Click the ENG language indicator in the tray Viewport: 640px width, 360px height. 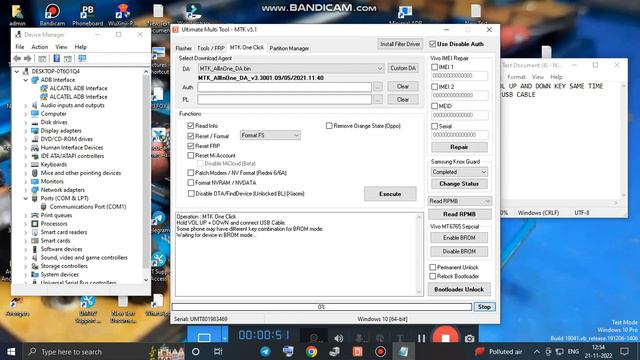coord(573,351)
